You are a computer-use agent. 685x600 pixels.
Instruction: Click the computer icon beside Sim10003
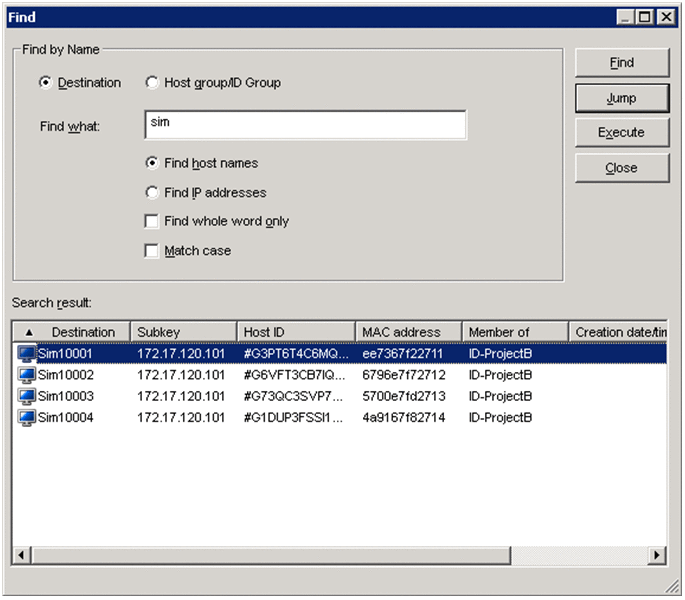(27, 396)
